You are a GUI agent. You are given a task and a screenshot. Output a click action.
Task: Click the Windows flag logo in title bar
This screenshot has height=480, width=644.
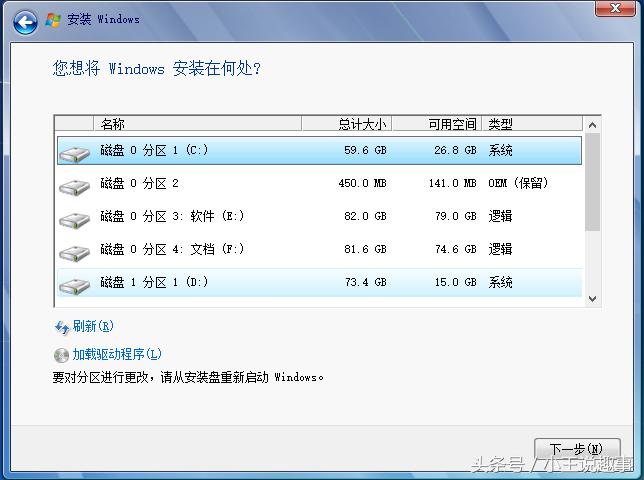[53, 20]
